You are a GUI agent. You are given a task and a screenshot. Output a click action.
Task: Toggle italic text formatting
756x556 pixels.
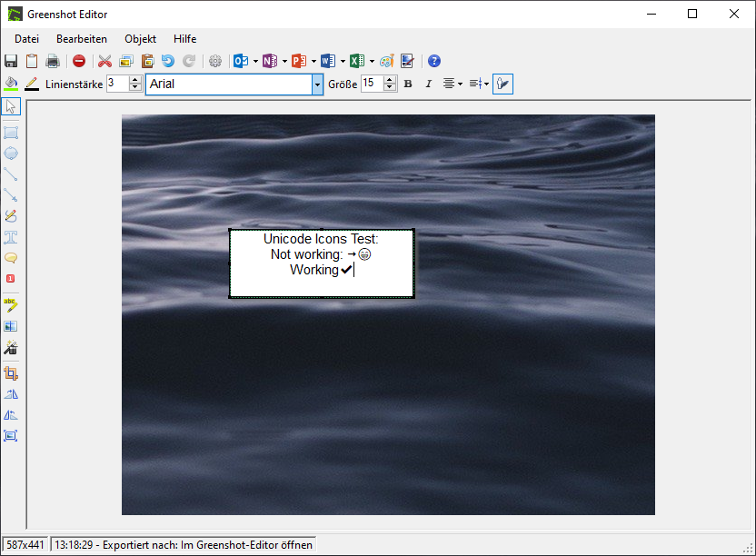pos(428,83)
